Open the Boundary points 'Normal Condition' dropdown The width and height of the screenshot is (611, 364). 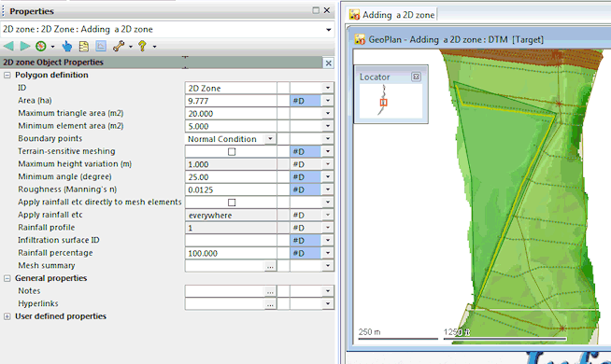pyautogui.click(x=270, y=139)
